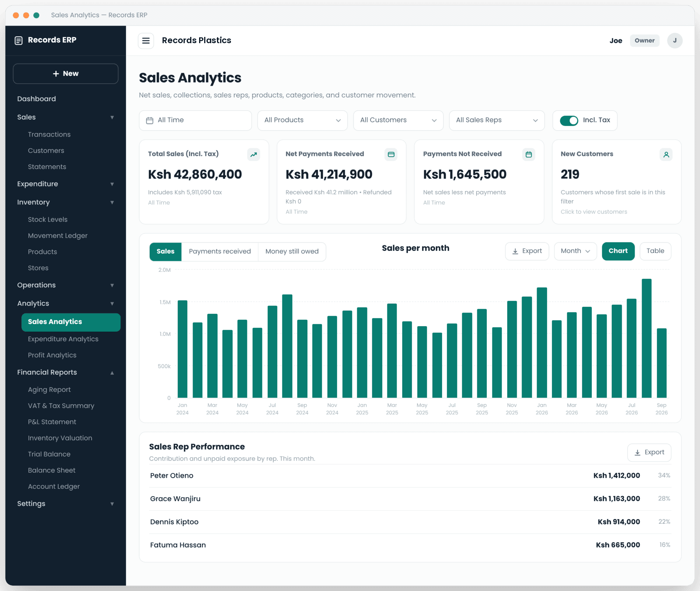
Task: Click the Records ERP logo icon
Action: coord(18,40)
